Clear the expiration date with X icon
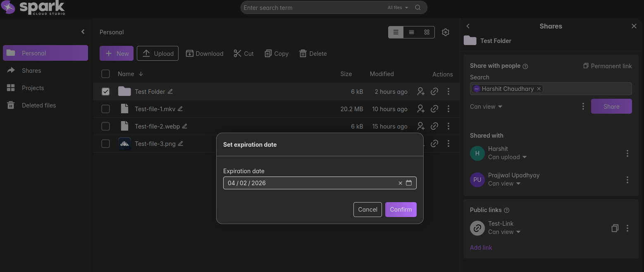This screenshot has width=644, height=272. [400, 183]
